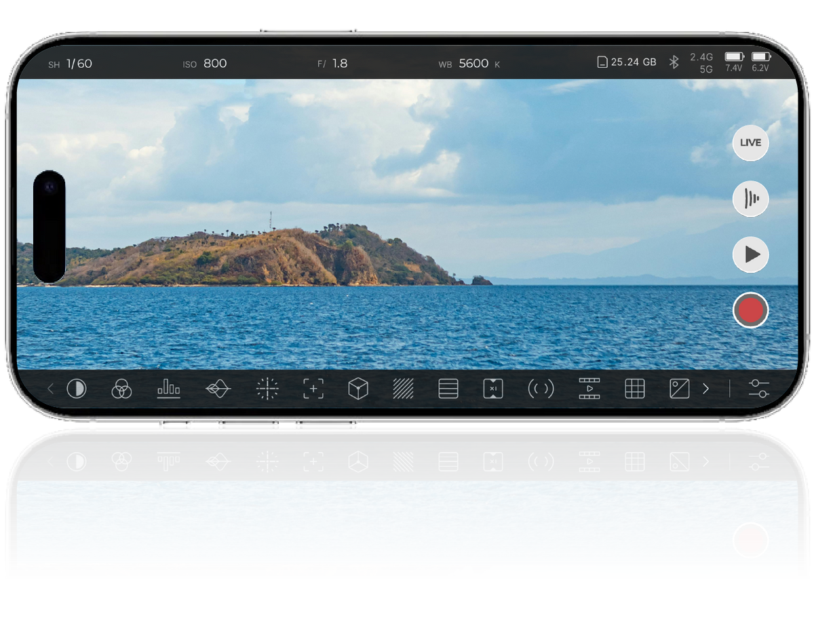
Task: Tap the storage card icon
Action: click(602, 62)
